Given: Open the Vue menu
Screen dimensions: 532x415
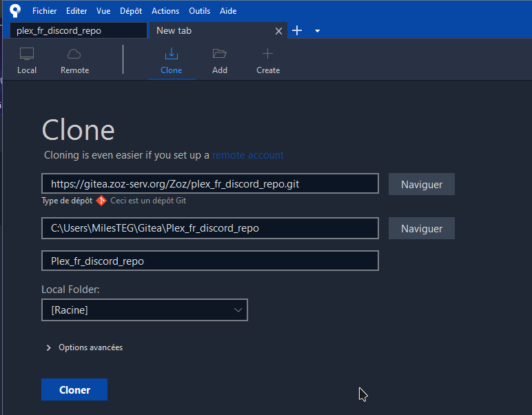Looking at the screenshot, I should [x=103, y=11].
